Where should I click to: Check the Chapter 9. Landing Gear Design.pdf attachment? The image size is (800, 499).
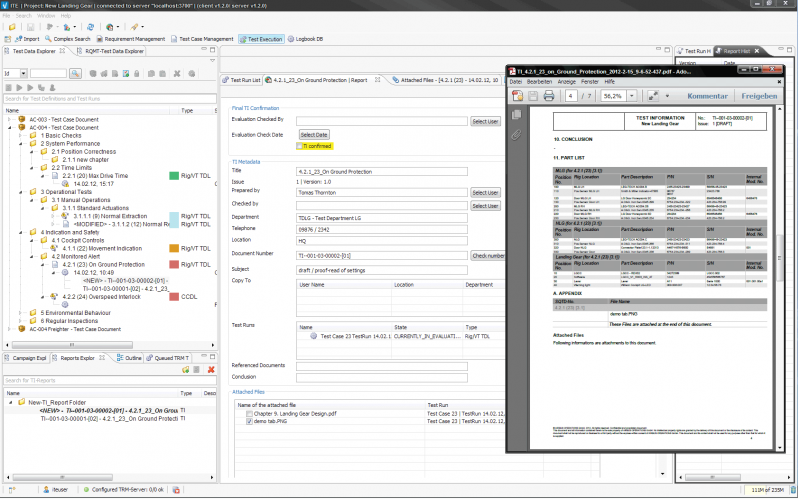[249, 414]
